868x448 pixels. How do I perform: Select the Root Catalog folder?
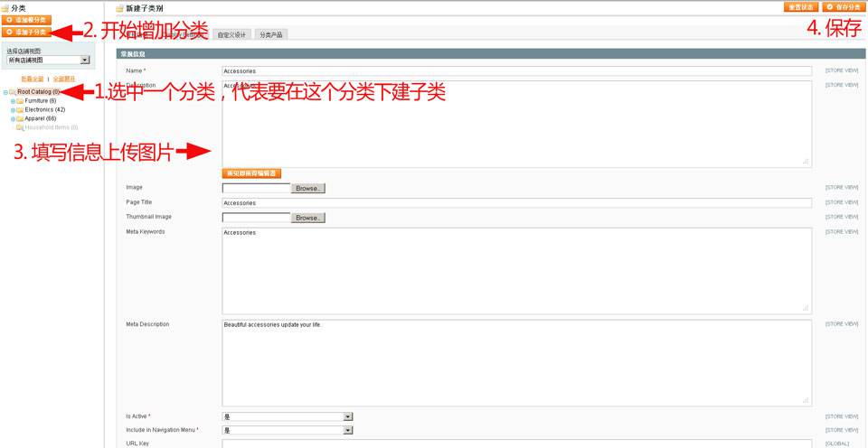(x=38, y=92)
